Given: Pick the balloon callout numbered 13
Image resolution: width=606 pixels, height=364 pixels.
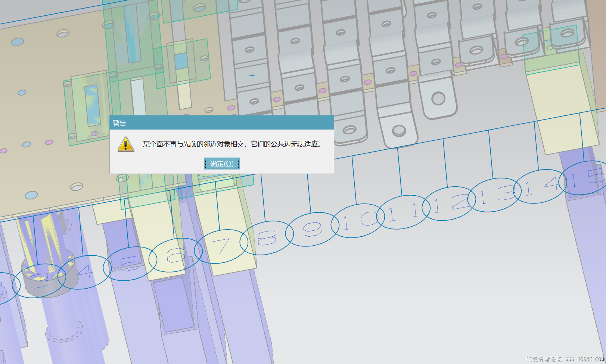Looking at the screenshot, I should coord(494,195).
